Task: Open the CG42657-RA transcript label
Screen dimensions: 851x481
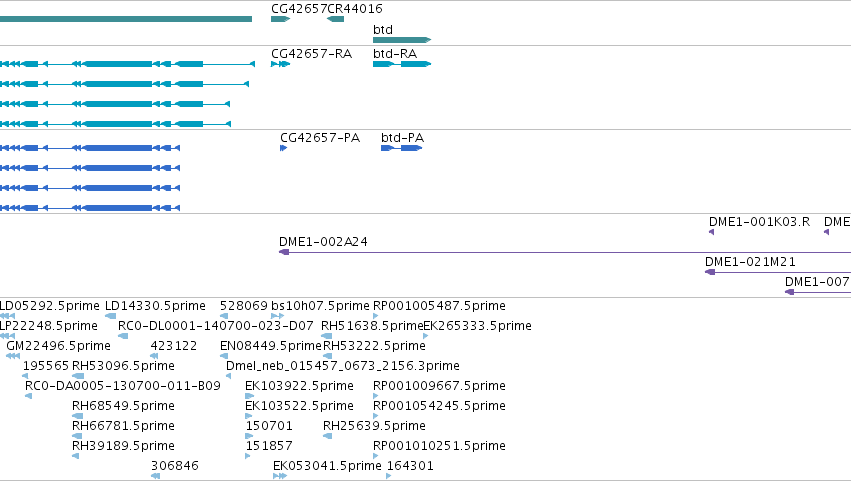Action: tap(312, 54)
